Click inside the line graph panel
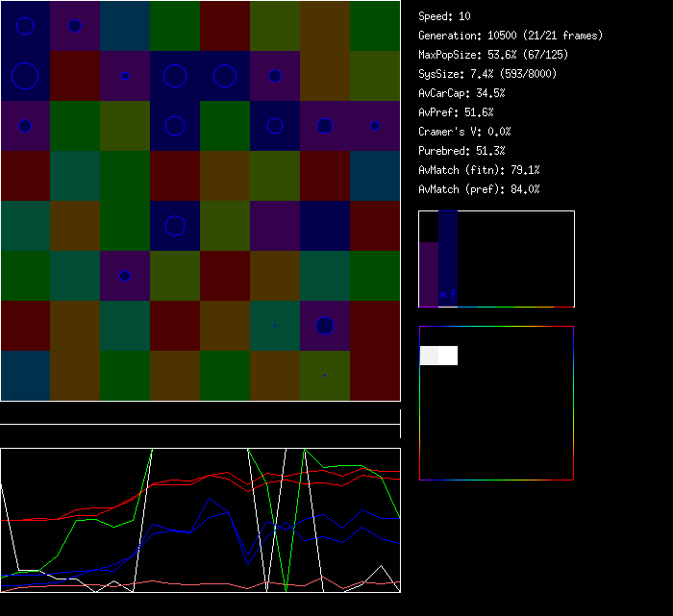Viewport: 673px width, 616px height. coord(200,520)
